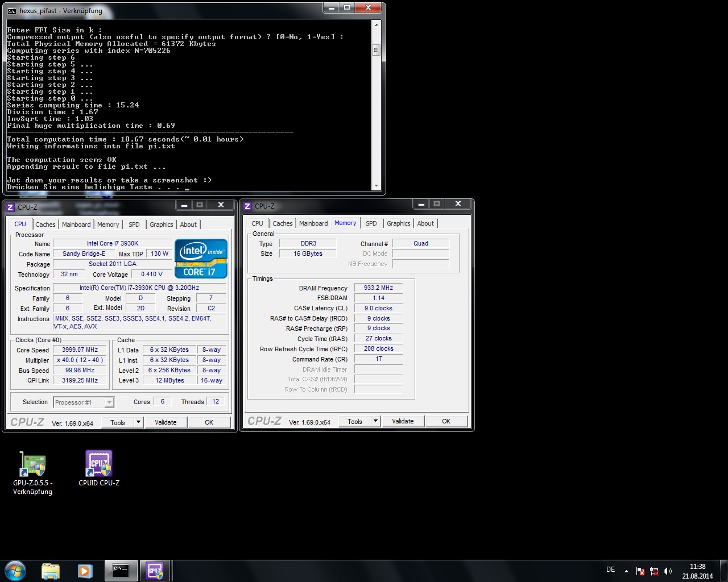Click console scrollbar down arrow
Viewport: 728px width, 582px height.
point(376,185)
